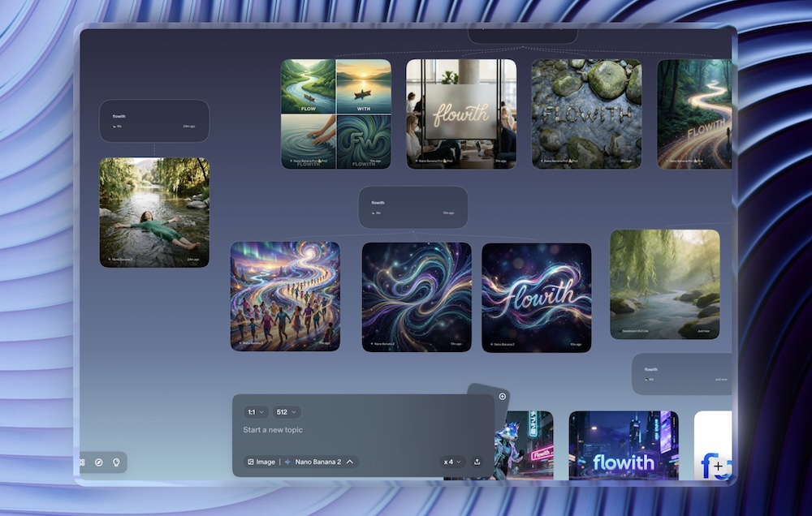Click the image icon beside the Image label
The width and height of the screenshot is (812, 516).
(251, 462)
